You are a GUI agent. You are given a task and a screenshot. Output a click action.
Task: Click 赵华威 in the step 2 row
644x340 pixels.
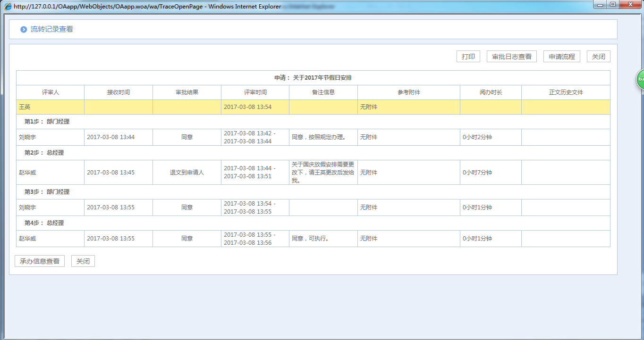pos(27,173)
